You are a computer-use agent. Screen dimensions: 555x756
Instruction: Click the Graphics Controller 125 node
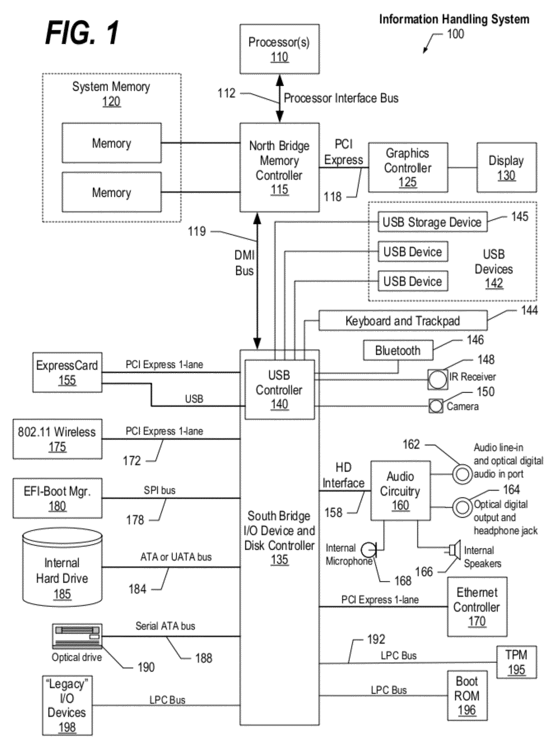tap(419, 146)
